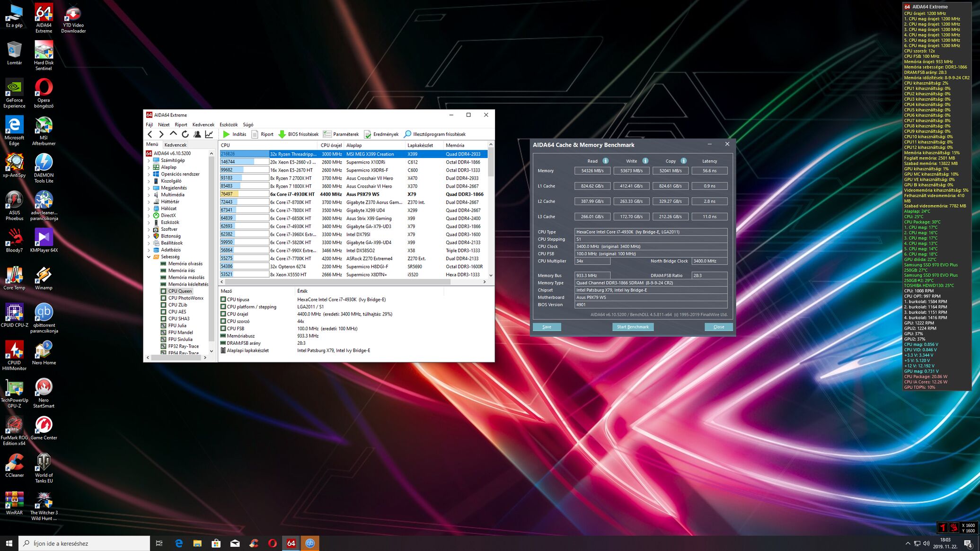Collapse the Sebesség tree node
This screenshot has height=551, width=980.
point(149,257)
